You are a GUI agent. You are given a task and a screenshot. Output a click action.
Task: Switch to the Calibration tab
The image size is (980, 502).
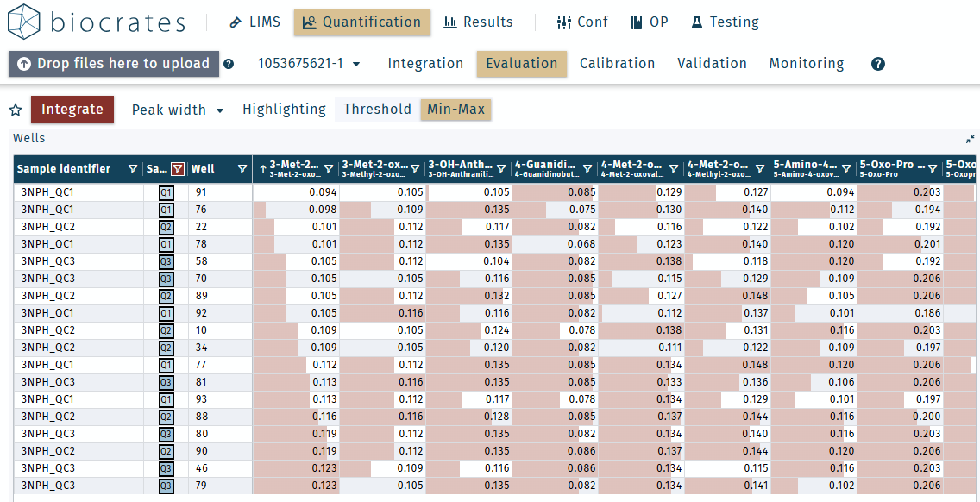click(x=618, y=64)
